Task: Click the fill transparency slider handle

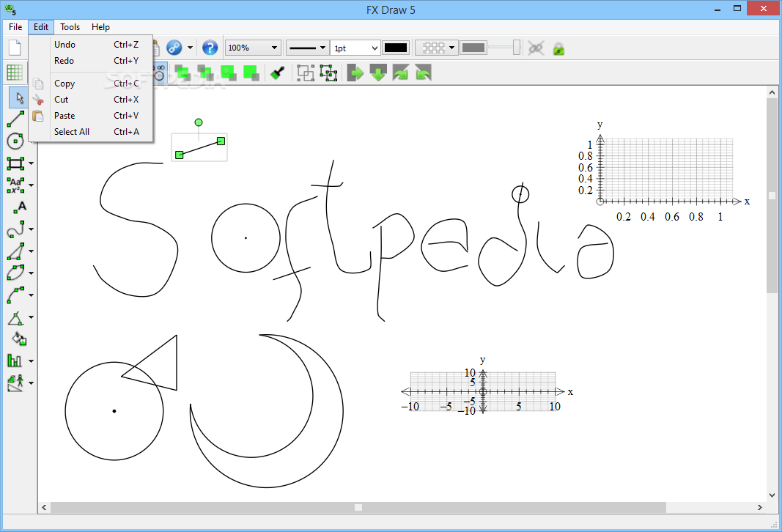Action: pos(516,48)
